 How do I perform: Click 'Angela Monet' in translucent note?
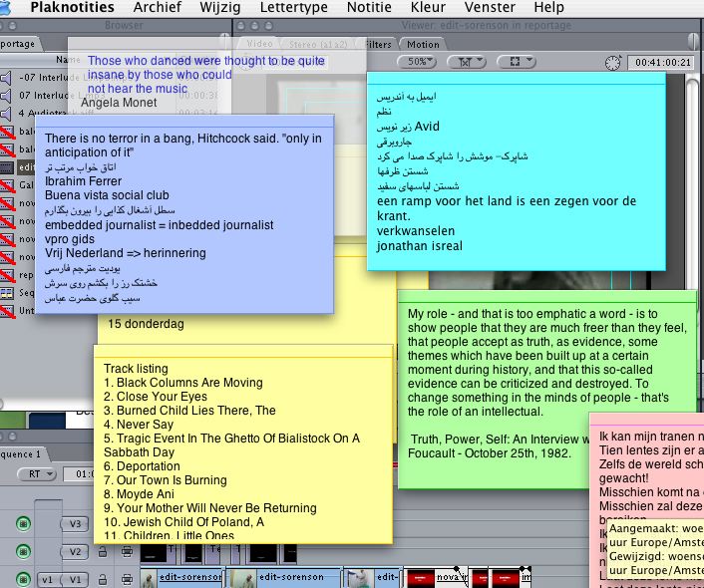[119, 103]
